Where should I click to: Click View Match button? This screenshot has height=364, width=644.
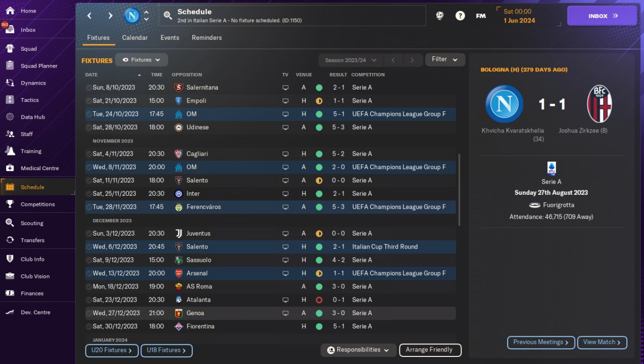602,342
